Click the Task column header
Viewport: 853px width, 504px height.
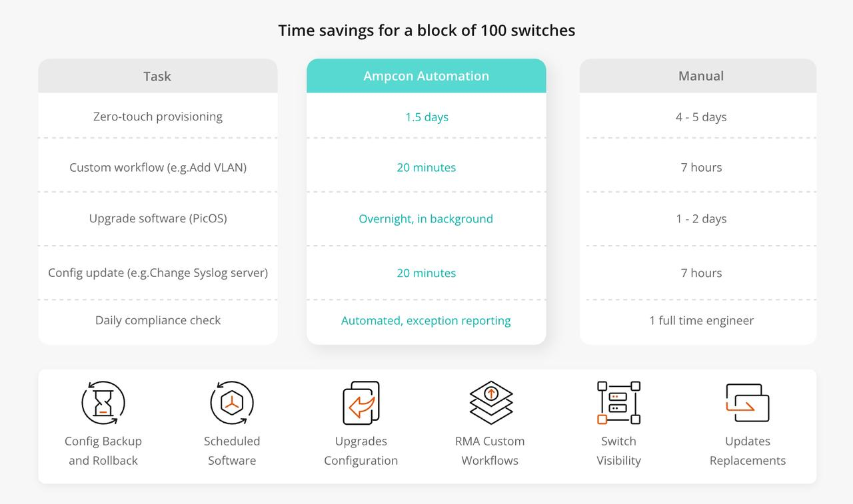coord(157,76)
